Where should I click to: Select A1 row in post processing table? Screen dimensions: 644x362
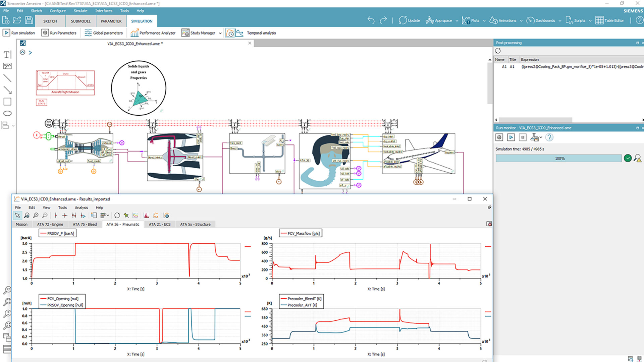tap(569, 67)
